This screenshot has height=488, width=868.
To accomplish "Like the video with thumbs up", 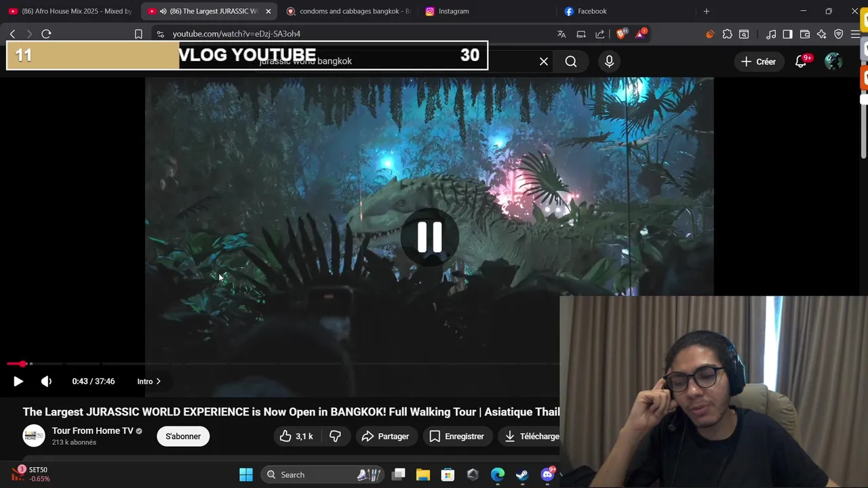I will tap(296, 436).
